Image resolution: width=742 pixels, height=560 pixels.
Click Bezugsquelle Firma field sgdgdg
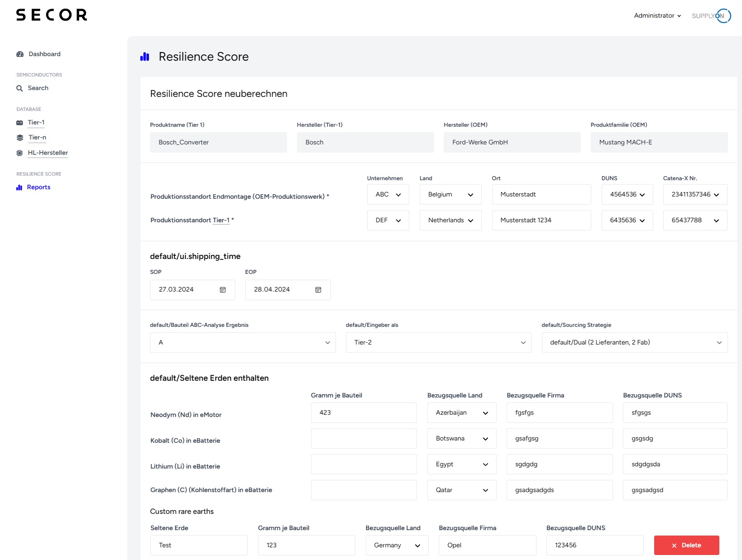point(560,464)
